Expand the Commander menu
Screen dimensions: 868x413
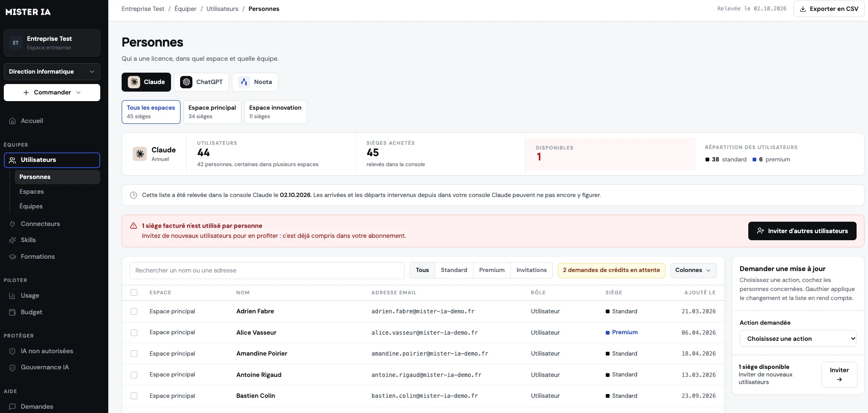[52, 93]
